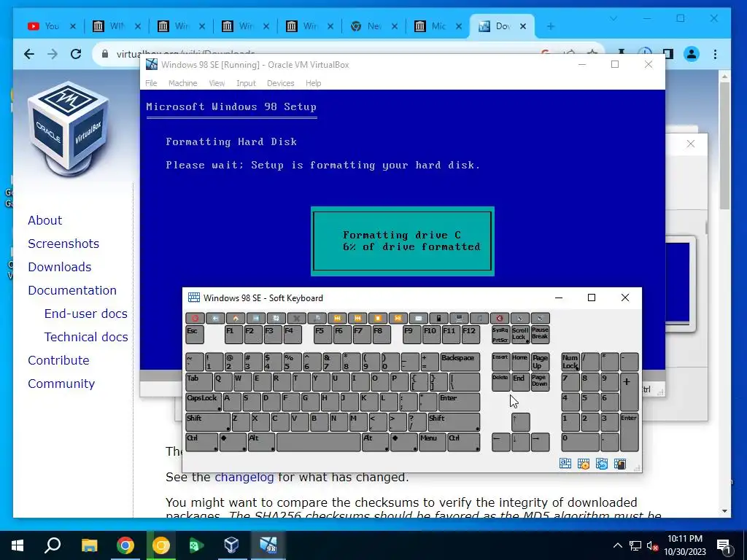Viewport: 747px width, 560px height.
Task: Switch to the New Tab Chrome tab
Action: tap(374, 26)
